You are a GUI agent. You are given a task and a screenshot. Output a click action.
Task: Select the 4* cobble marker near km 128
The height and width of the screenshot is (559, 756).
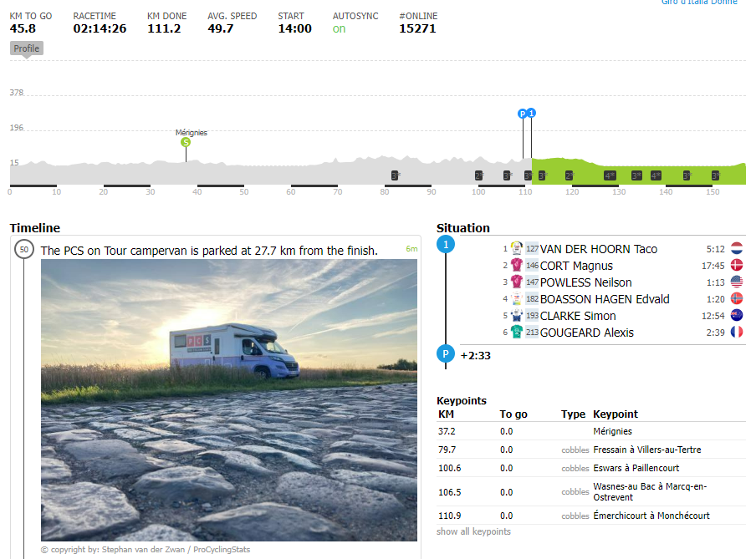coord(610,175)
